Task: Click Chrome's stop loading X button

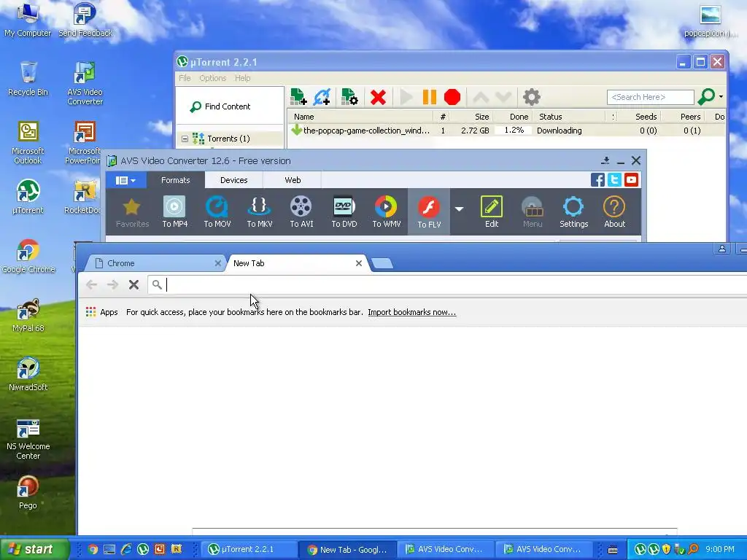Action: (134, 285)
